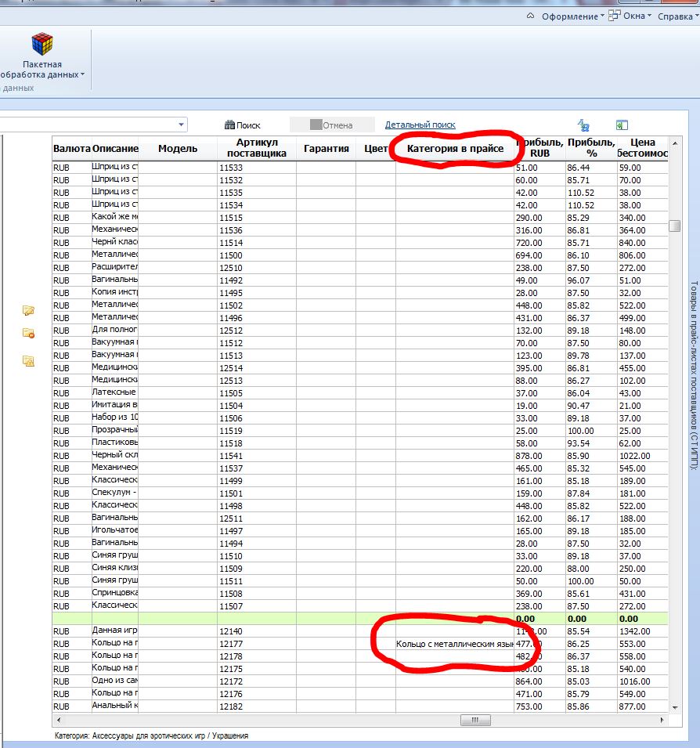Screen dimensions: 700x748
Task: Open the side tab Товары в прайс-листах поставщиков
Action: coord(694,375)
